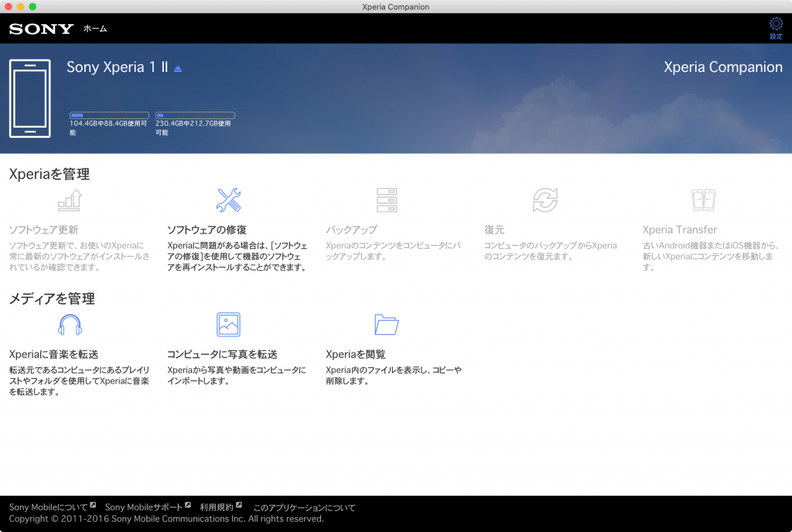Click the internal storage 104.4GB usage bar

coord(109,115)
